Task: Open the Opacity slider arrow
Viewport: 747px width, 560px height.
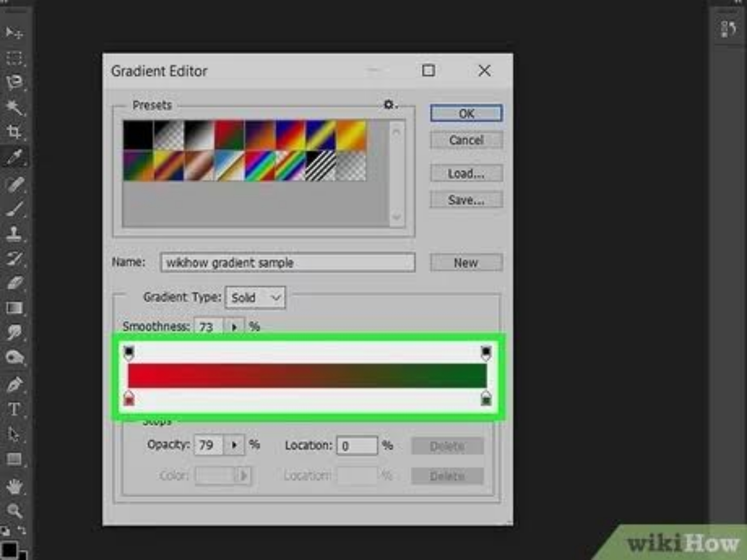Action: point(234,445)
